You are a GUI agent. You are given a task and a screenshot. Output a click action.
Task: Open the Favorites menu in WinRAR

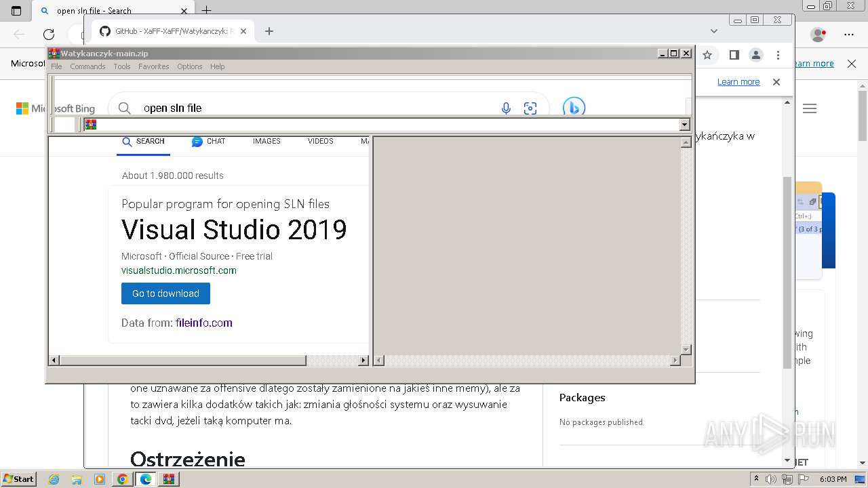click(154, 66)
